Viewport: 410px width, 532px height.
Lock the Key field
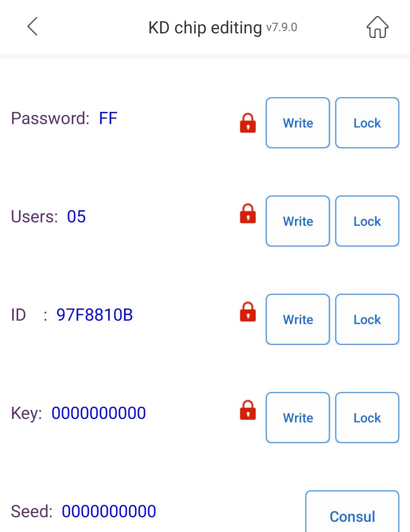click(367, 418)
